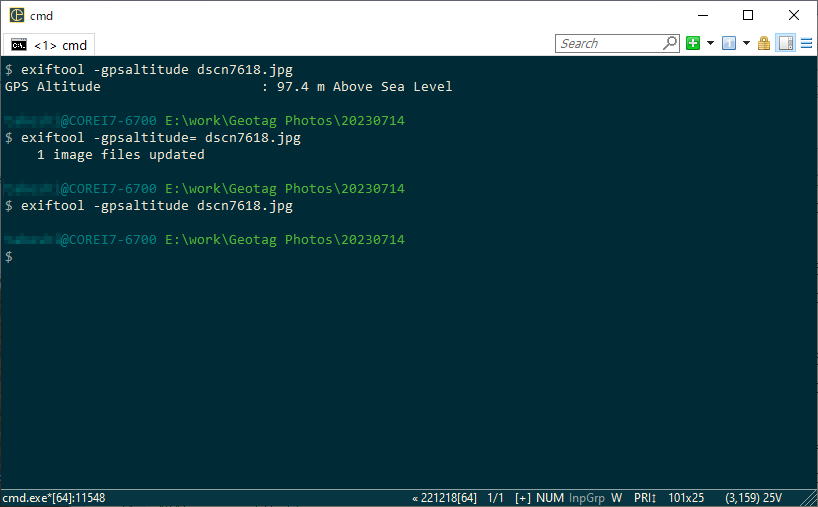Click the console icon on cmd tab
818x507 pixels.
click(x=19, y=45)
